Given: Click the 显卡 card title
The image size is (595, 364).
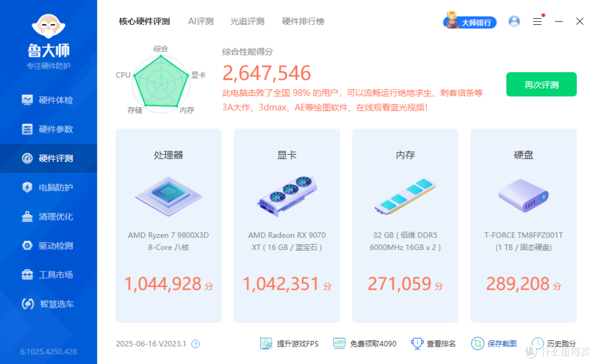Looking at the screenshot, I should (x=287, y=155).
